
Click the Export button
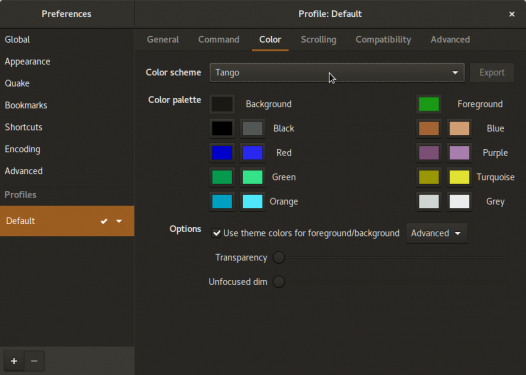pos(492,72)
